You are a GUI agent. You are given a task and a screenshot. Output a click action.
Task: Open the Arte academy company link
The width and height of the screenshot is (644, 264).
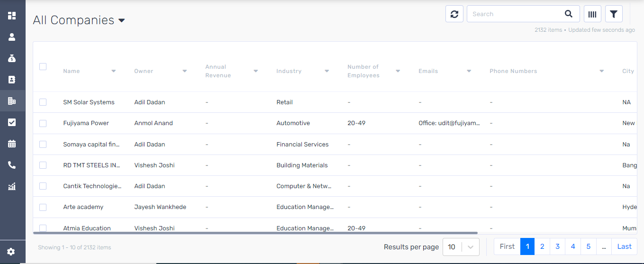pyautogui.click(x=83, y=207)
